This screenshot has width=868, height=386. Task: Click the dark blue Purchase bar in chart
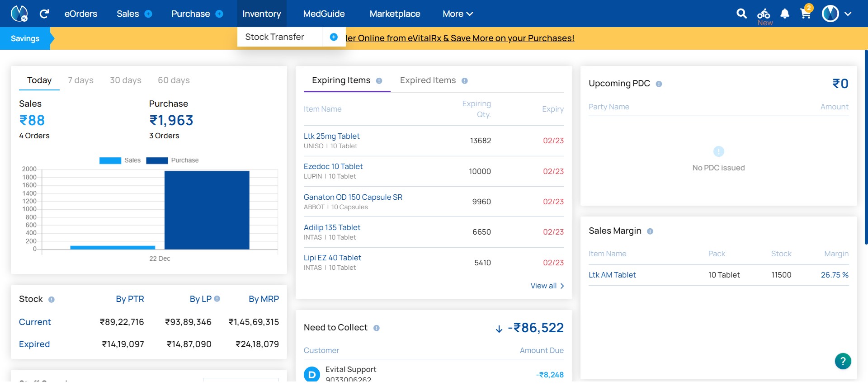[x=207, y=210]
